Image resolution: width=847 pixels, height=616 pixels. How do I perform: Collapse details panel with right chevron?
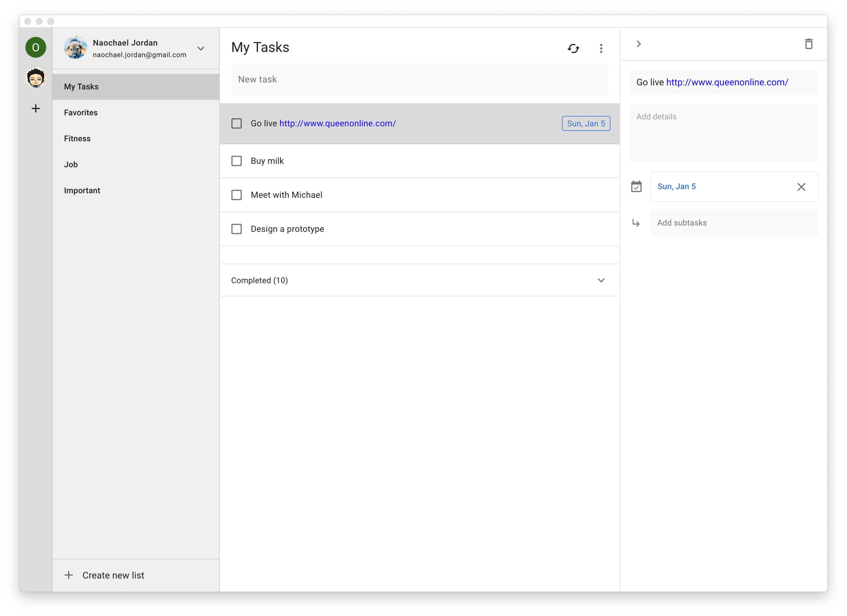tap(639, 44)
